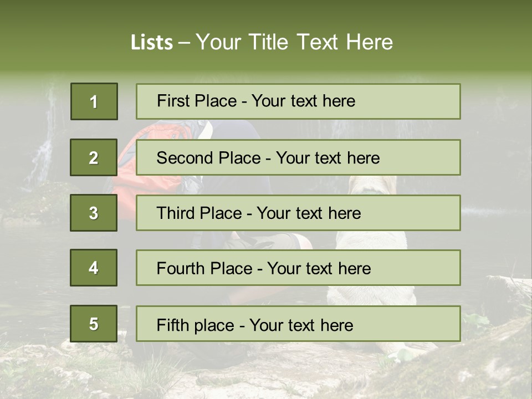532x399 pixels.
Task: Click the Third Place text bar
Action: tap(298, 213)
